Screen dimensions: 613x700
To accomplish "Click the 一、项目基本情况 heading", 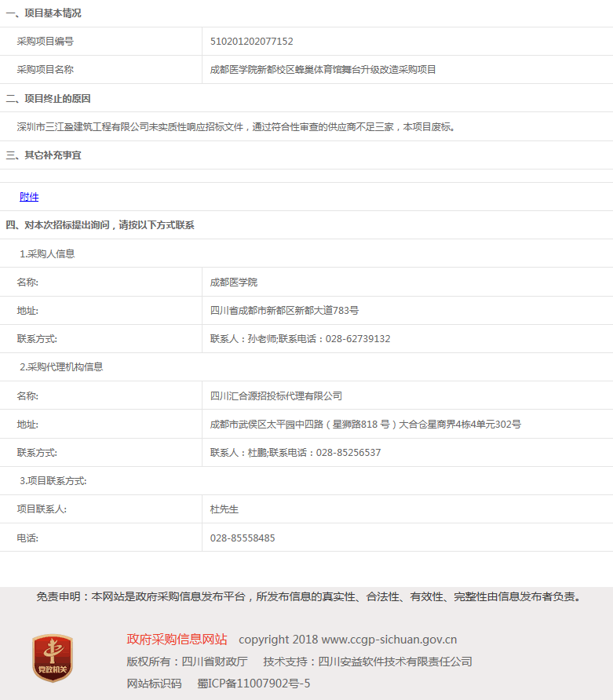I will (43, 13).
